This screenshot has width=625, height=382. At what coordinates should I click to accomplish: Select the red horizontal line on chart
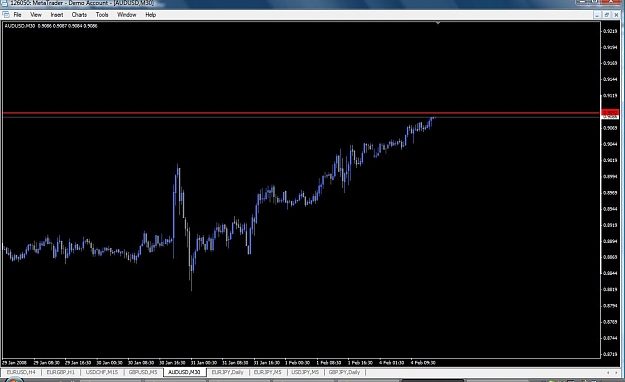pos(301,113)
